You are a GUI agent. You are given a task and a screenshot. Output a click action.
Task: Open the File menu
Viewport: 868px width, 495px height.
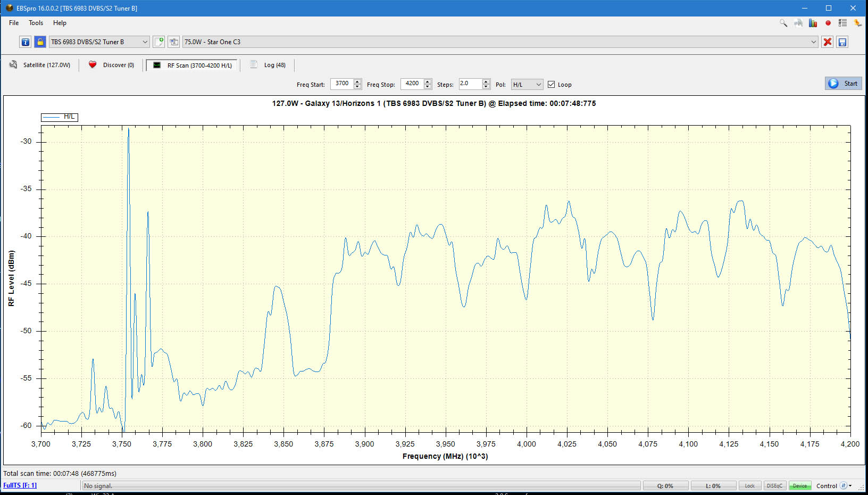(x=14, y=23)
